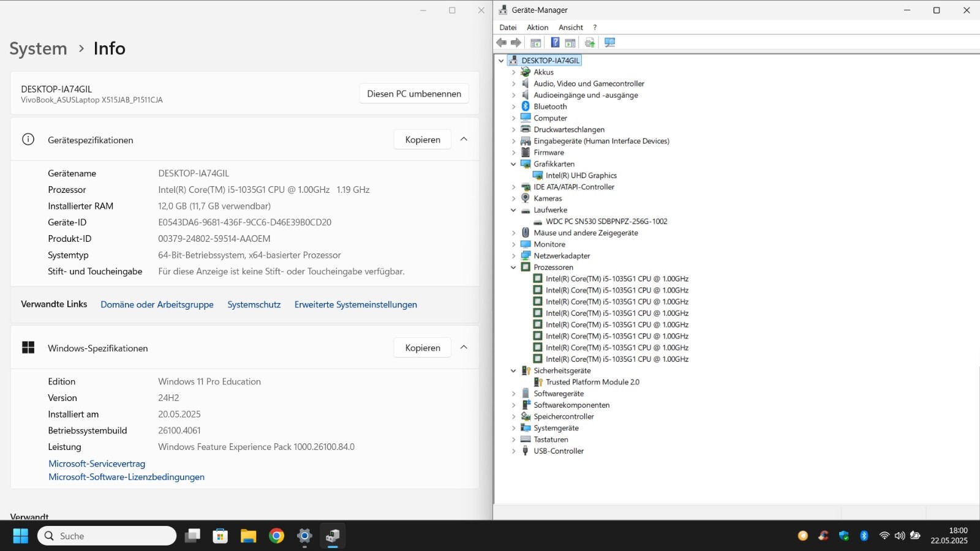
Task: Click the taskbar Suche search box
Action: (107, 536)
